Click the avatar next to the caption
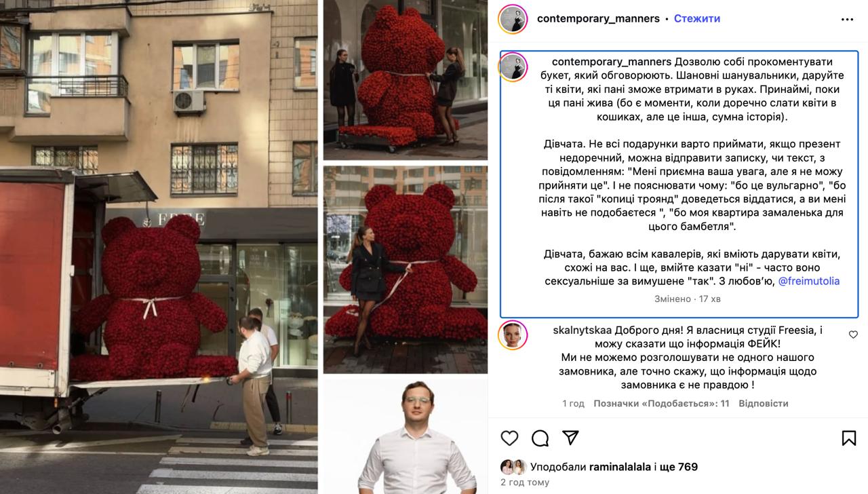This screenshot has height=494, width=868. pyautogui.click(x=513, y=66)
